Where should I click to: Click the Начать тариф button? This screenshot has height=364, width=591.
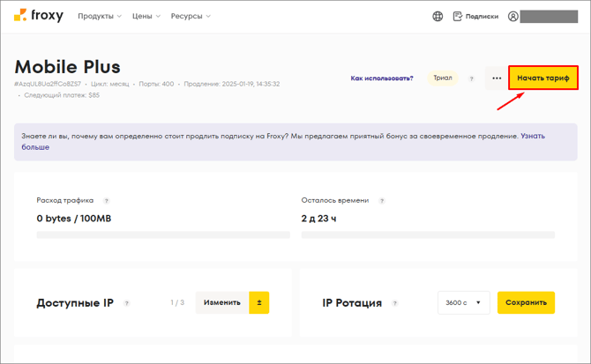[x=543, y=78]
